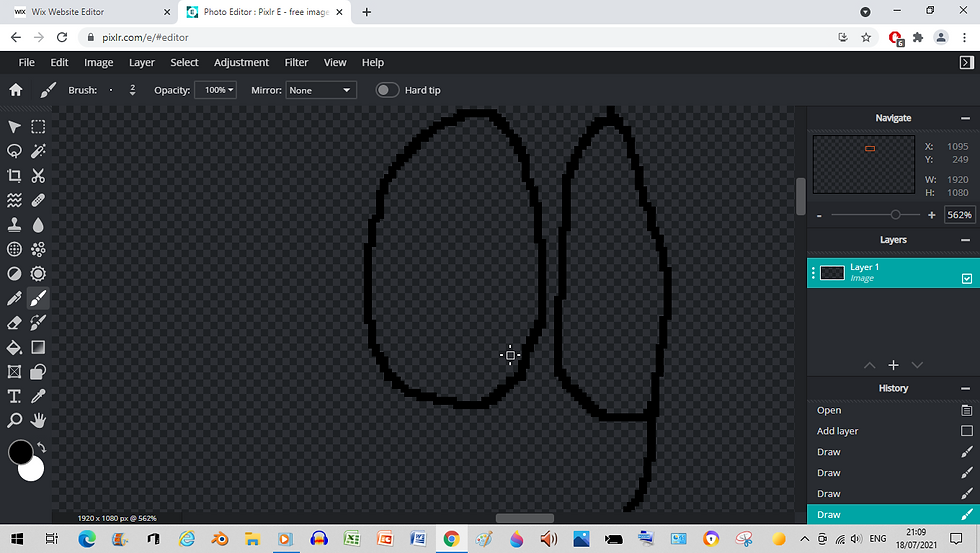Open the Adjustment menu
Screen dimensions: 980x553
coord(241,62)
